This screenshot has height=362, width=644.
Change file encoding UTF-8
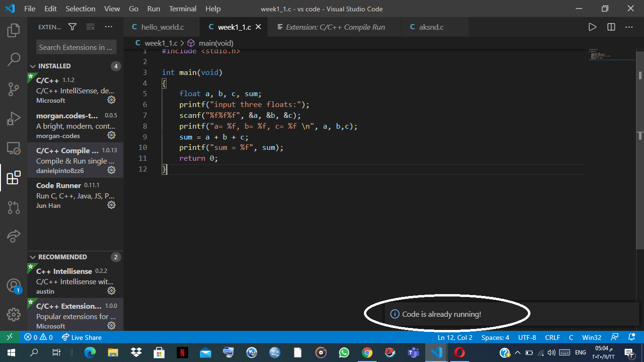(527, 337)
